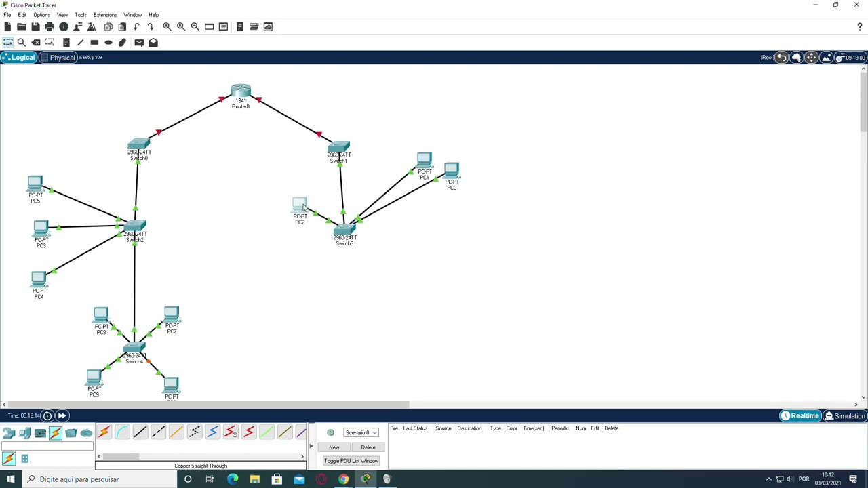Screen dimensions: 868x488
Task: Click Fast Forward Time button
Action: (62, 415)
